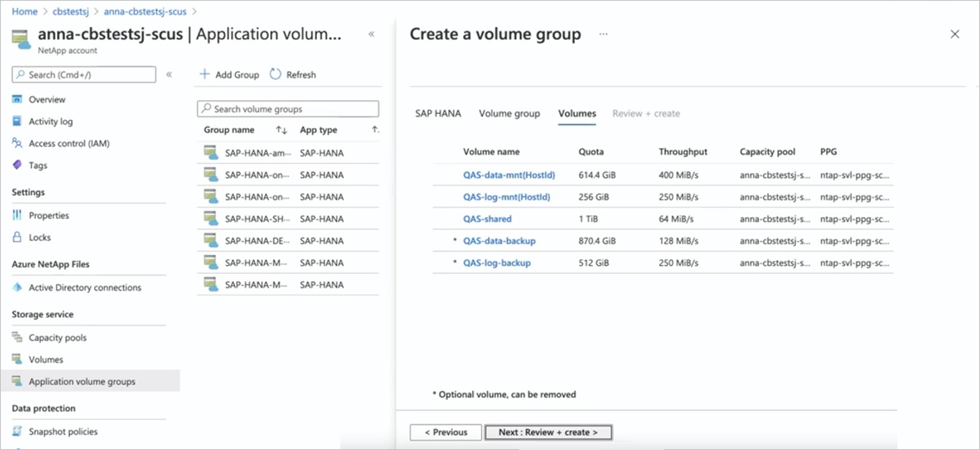
Task: Click the icon of the SAP-HANA-DE... group row
Action: point(211,240)
